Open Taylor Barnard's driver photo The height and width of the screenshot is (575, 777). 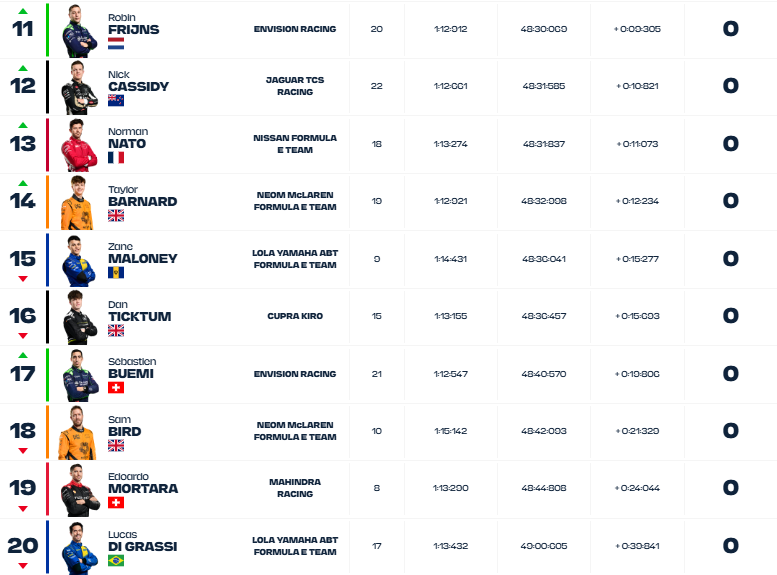tap(78, 202)
